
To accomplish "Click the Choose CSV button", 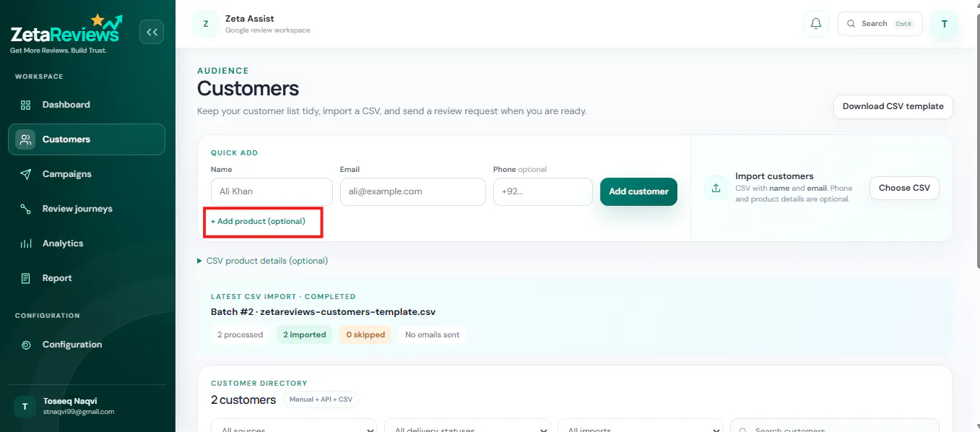I will pyautogui.click(x=904, y=188).
